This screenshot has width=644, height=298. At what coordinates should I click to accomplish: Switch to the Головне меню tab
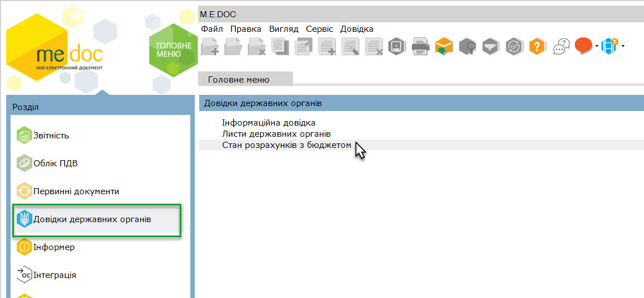245,80
